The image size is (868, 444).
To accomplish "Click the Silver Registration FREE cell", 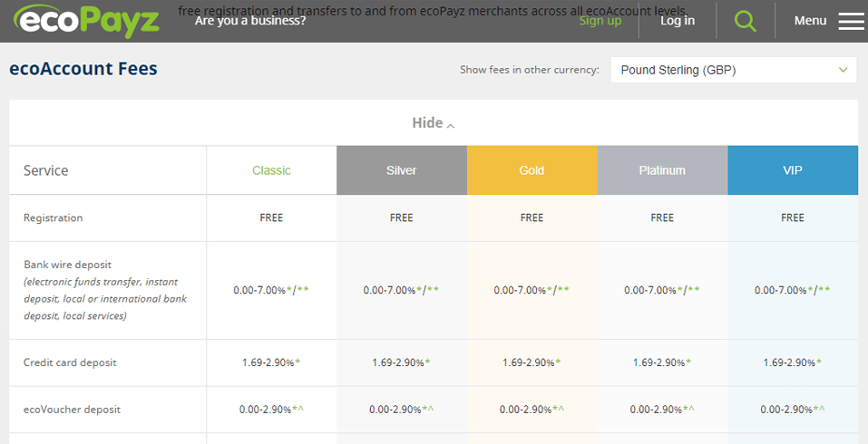I will 401,217.
